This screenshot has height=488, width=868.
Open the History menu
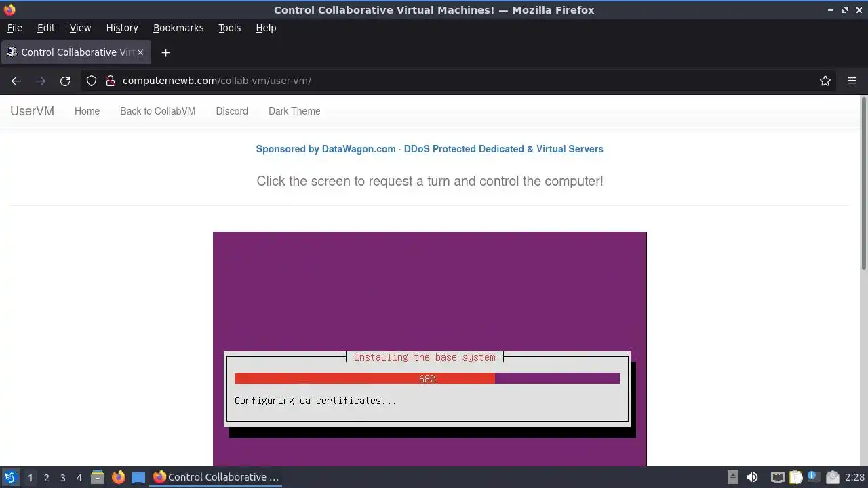(x=122, y=28)
